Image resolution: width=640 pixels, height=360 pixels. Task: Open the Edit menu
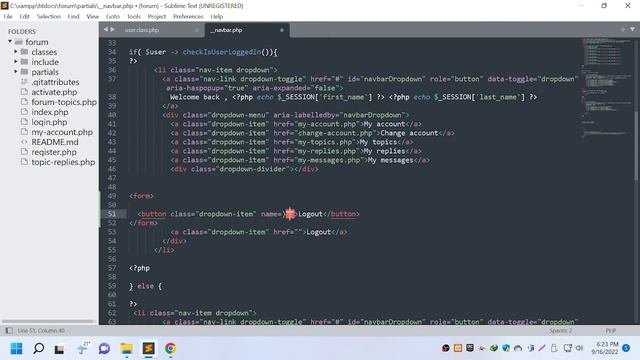click(x=24, y=16)
